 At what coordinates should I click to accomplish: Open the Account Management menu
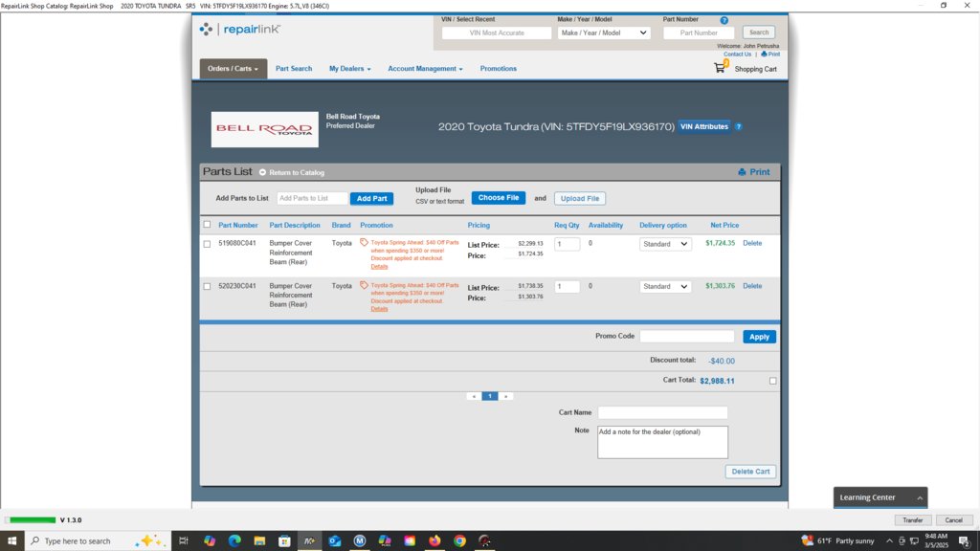click(x=425, y=69)
